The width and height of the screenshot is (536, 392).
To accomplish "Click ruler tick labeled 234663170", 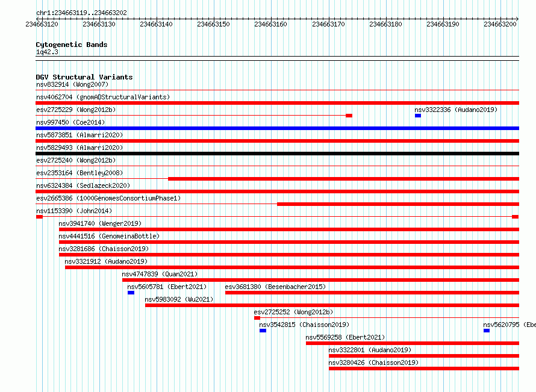I will click(x=328, y=24).
